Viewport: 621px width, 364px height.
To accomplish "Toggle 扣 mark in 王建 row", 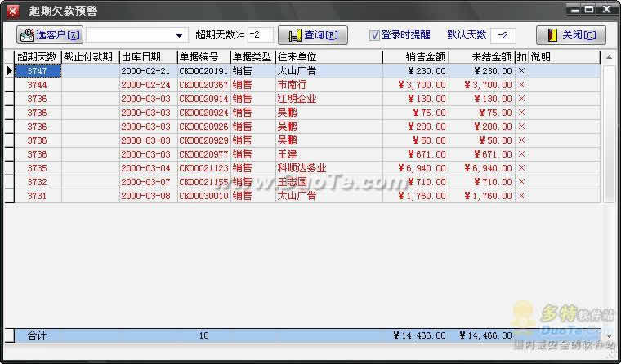I will click(522, 154).
